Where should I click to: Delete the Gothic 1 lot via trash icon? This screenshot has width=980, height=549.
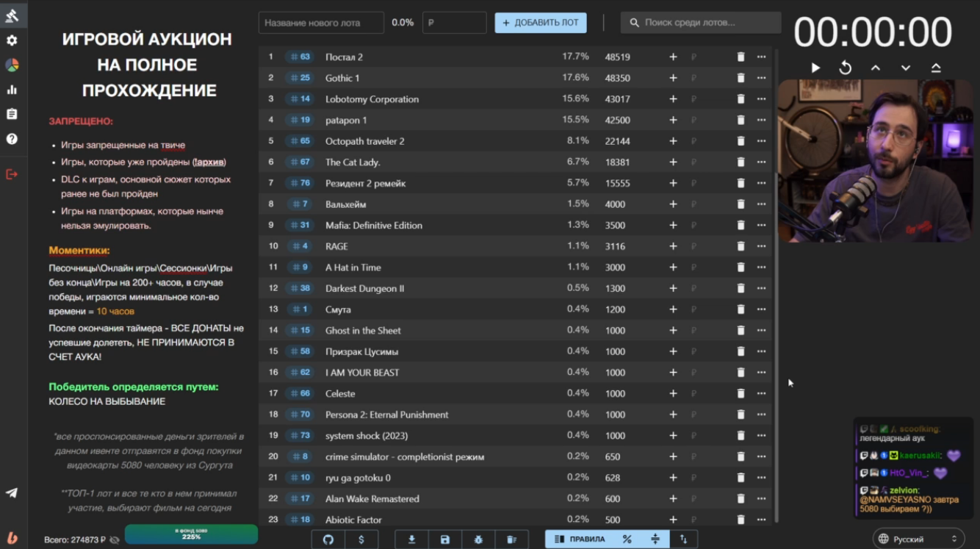pos(741,78)
